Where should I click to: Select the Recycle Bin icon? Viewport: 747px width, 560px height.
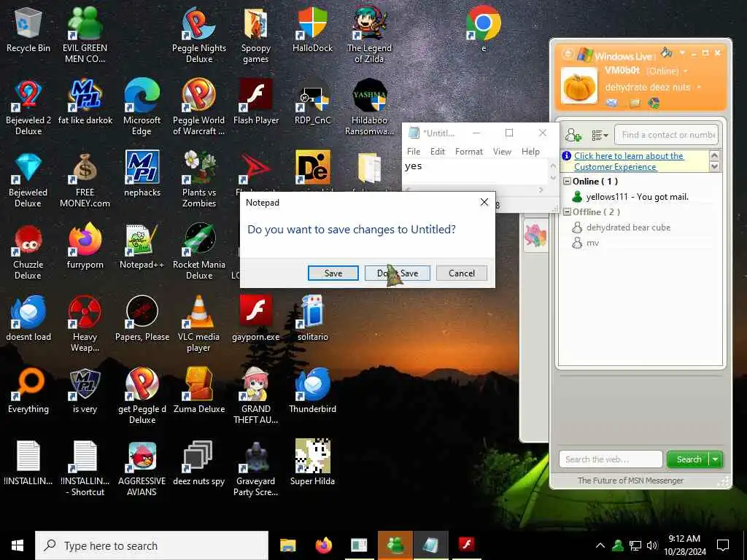(28, 30)
